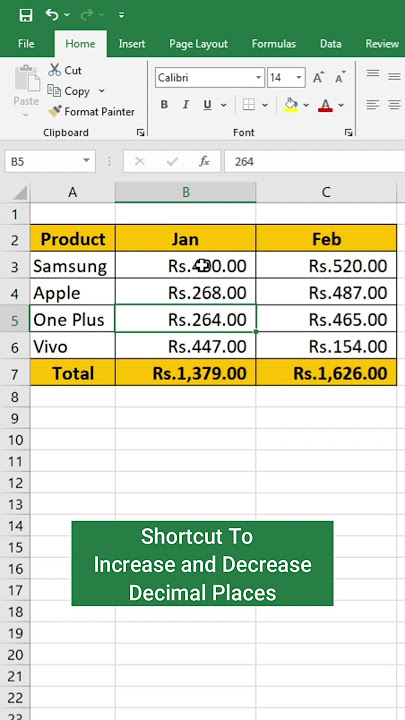The height and width of the screenshot is (720, 405).
Task: Open the Formulas ribbon tab
Action: [x=274, y=44]
